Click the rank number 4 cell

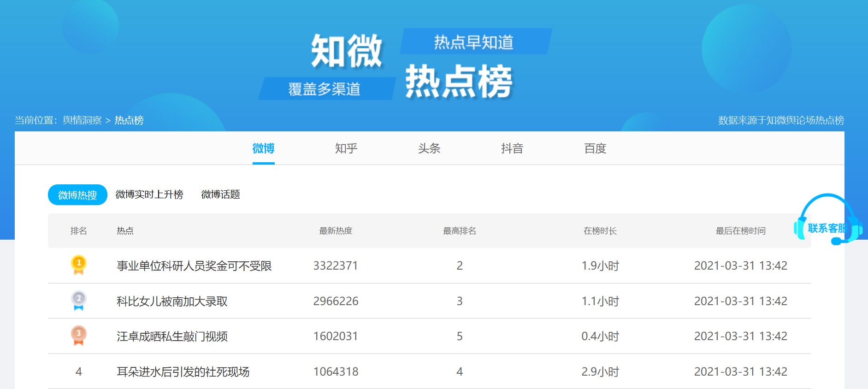79,372
